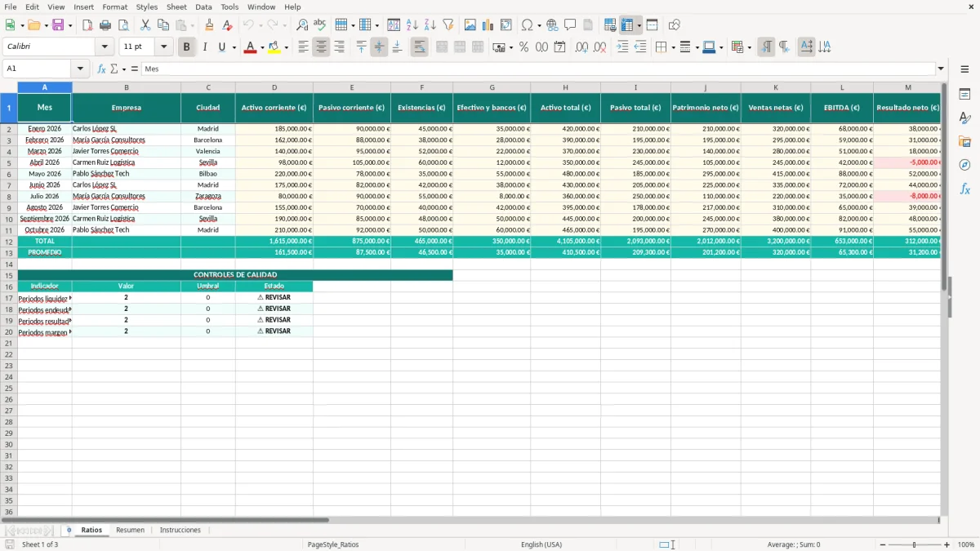Toggle Align Right
This screenshot has width=980, height=551.
[339, 47]
